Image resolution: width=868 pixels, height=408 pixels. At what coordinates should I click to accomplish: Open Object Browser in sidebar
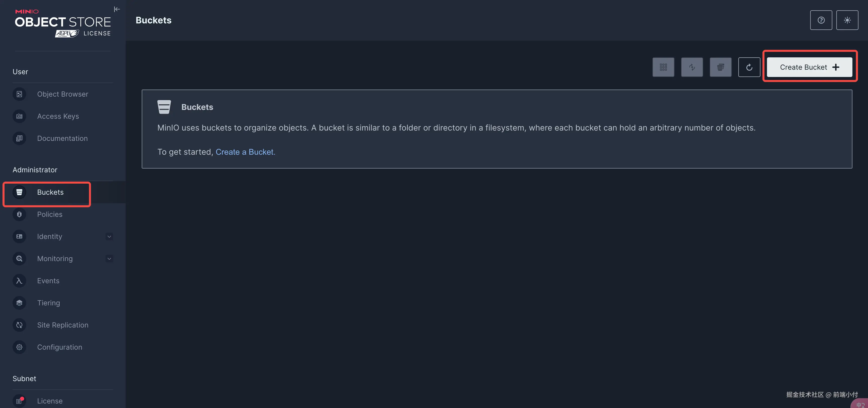click(63, 94)
